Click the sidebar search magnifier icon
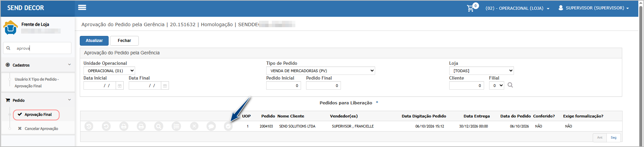This screenshot has width=644, height=147. tap(8, 48)
